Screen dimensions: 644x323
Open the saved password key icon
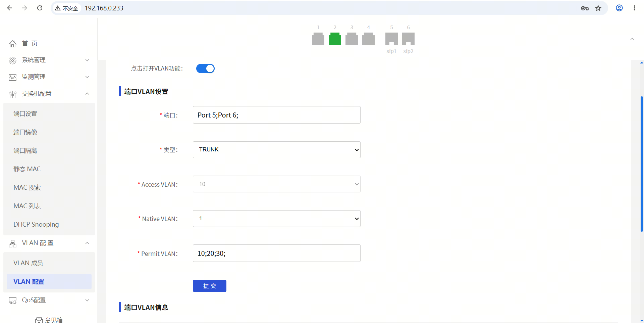tap(585, 8)
